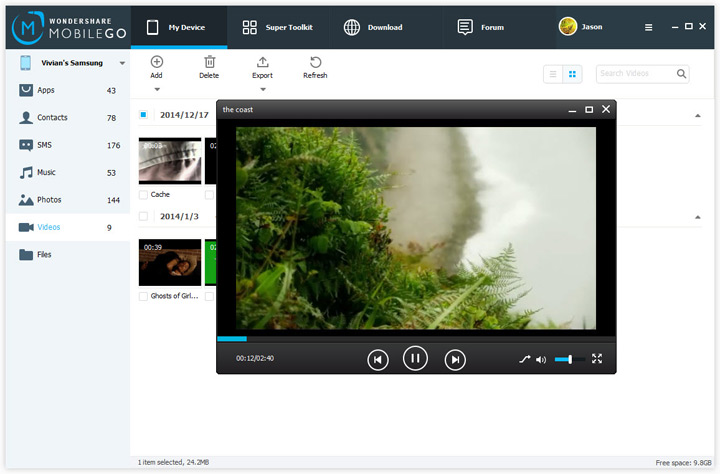Viewport: 720px width, 474px height.
Task: Click the Jason user avatar
Action: coord(568,26)
